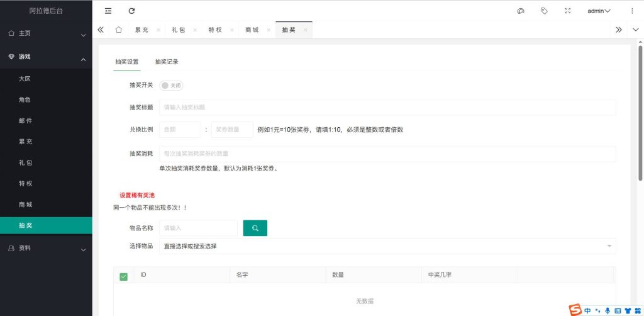Click the refresh page icon

pyautogui.click(x=131, y=11)
